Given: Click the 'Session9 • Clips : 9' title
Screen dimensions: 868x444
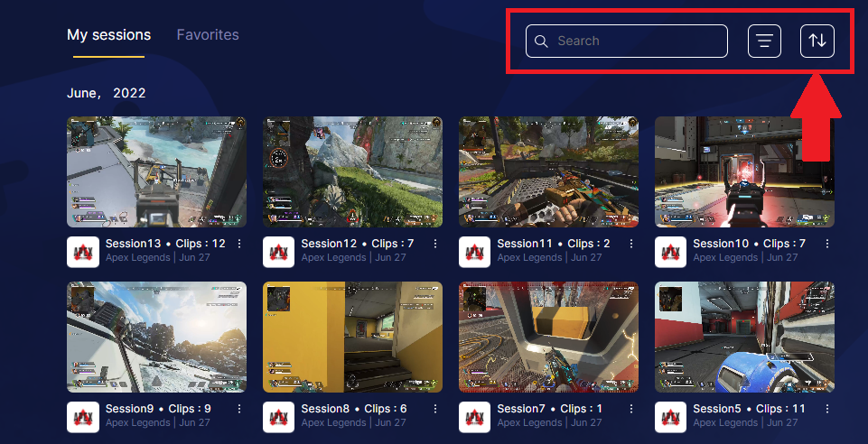Looking at the screenshot, I should point(158,409).
